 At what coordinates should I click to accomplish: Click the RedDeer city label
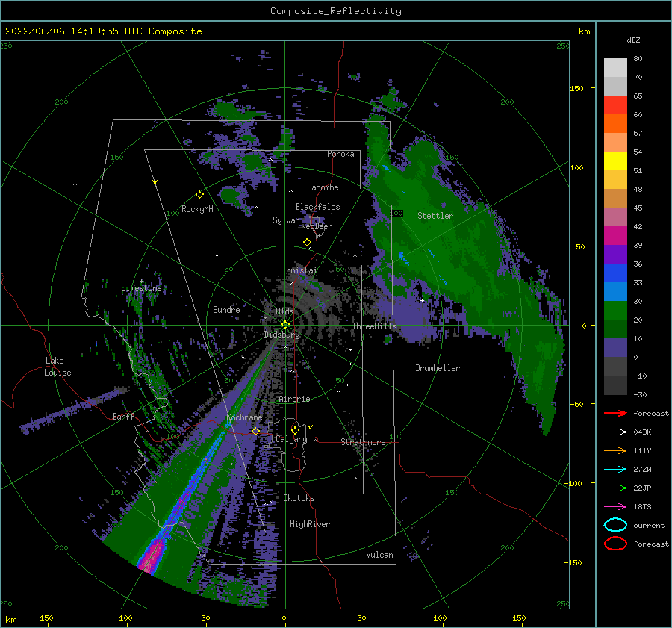317,226
